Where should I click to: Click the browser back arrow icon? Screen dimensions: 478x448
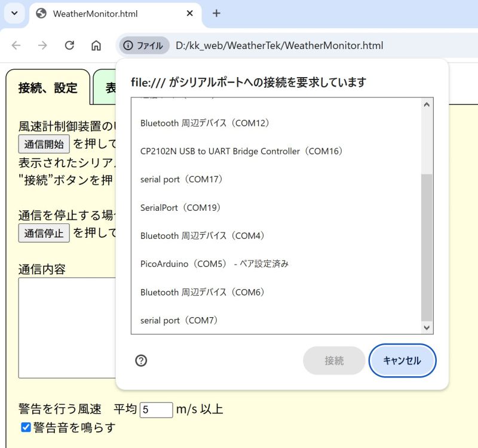(16, 45)
